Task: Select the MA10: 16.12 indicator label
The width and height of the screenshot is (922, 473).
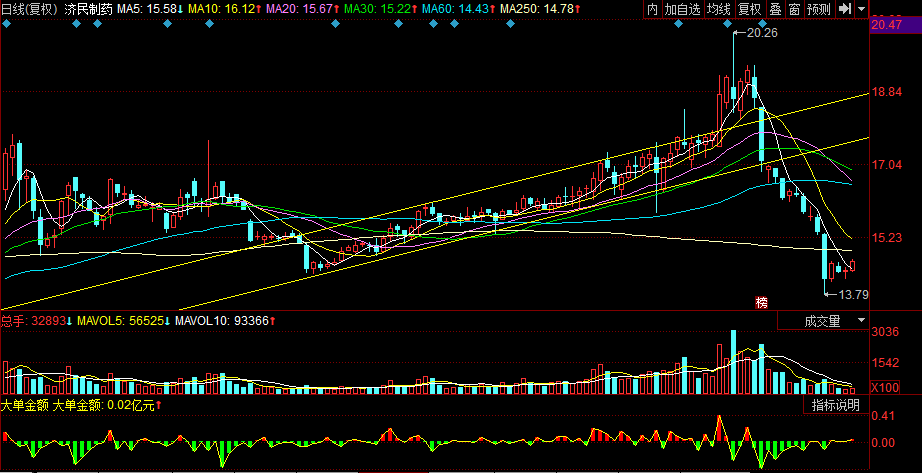Action: (224, 9)
